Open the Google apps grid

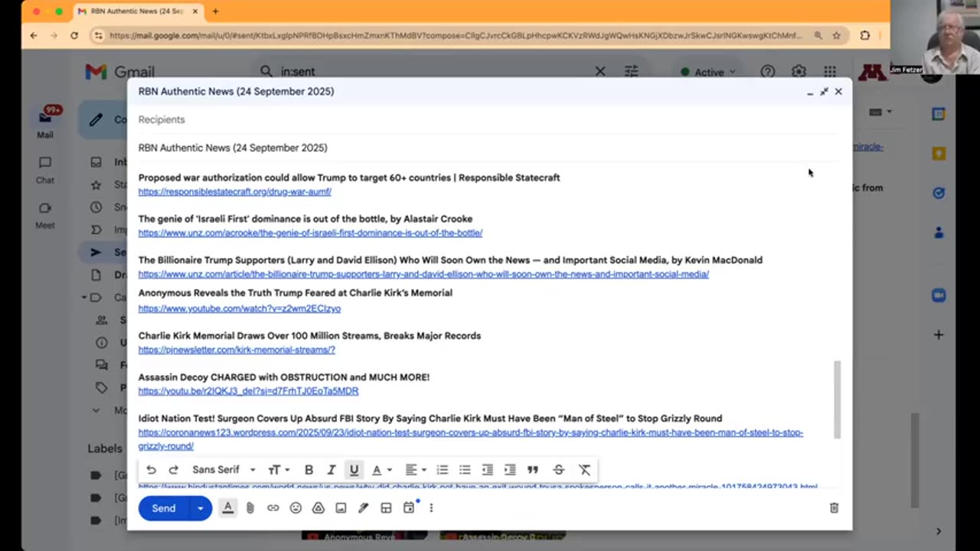click(830, 71)
